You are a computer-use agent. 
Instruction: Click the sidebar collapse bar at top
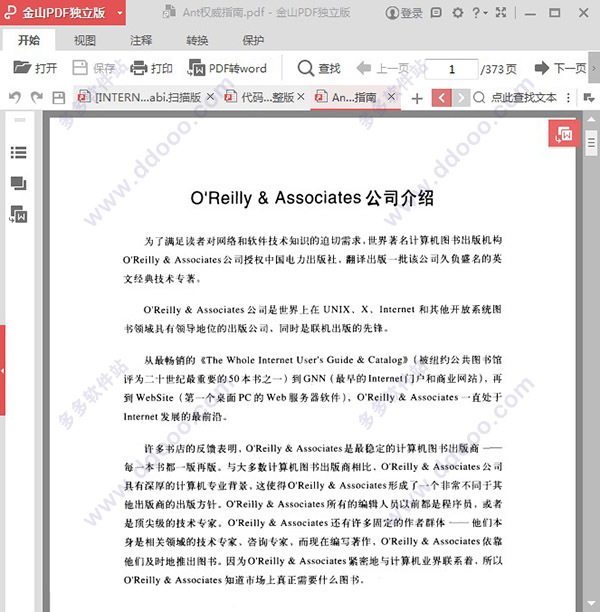pyautogui.click(x=20, y=120)
